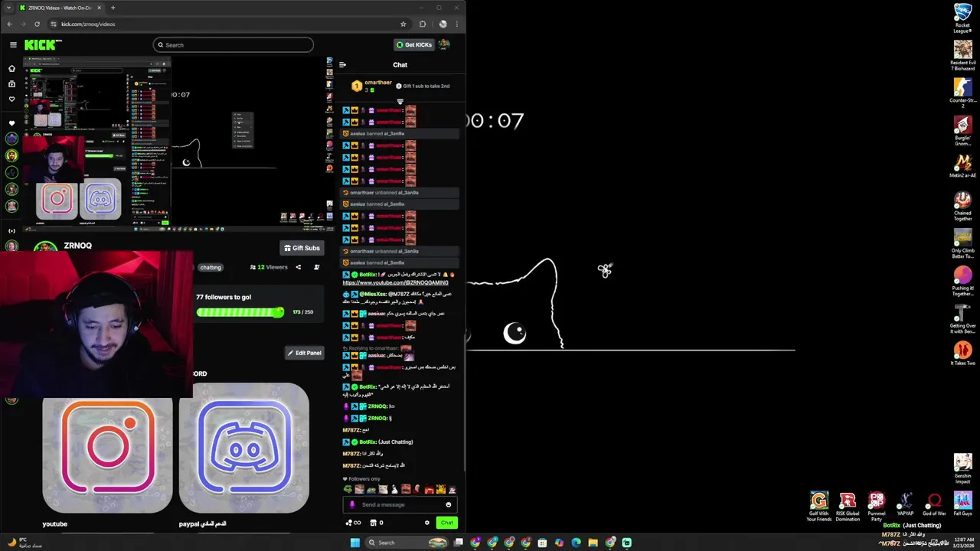Click the omarthaer top gifter name
Viewport: 980px width, 551px height.
tap(378, 83)
